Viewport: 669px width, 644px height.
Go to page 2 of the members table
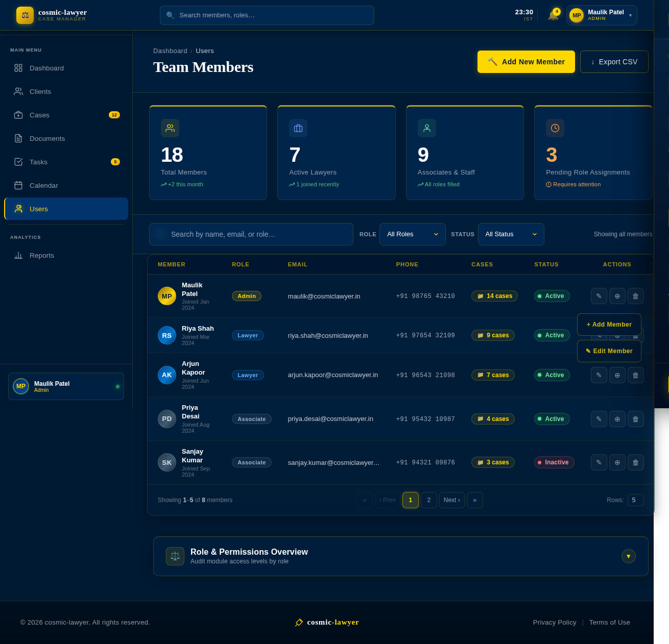(x=429, y=500)
